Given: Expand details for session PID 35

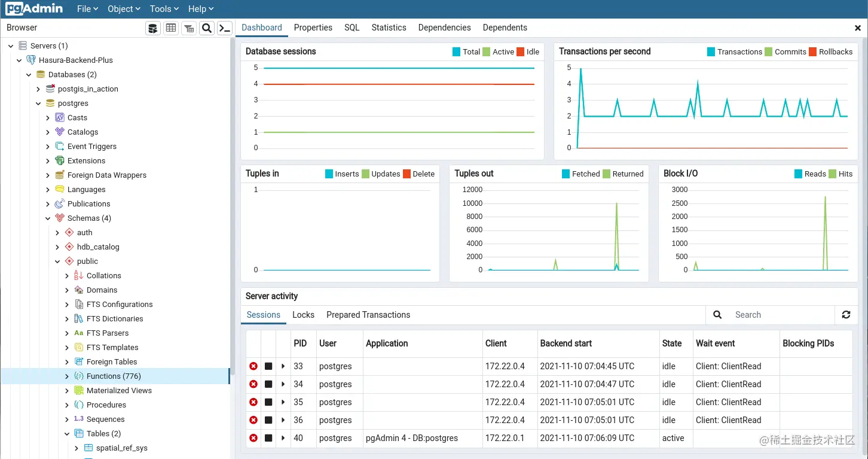Looking at the screenshot, I should tap(283, 402).
